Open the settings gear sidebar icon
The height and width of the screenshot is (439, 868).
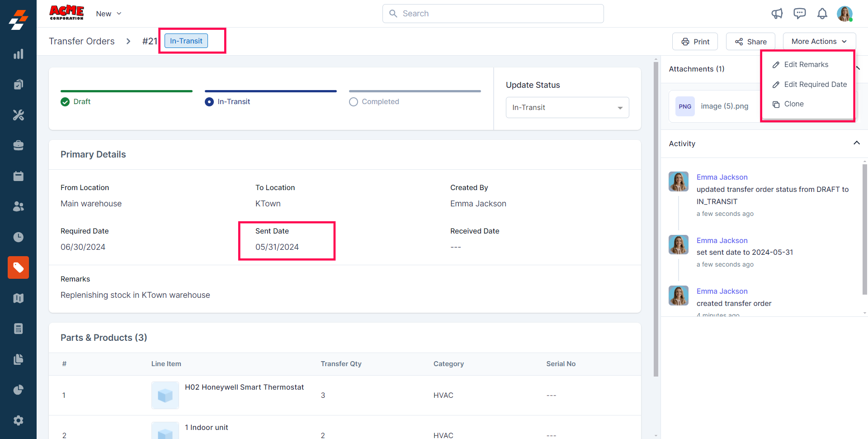18,420
